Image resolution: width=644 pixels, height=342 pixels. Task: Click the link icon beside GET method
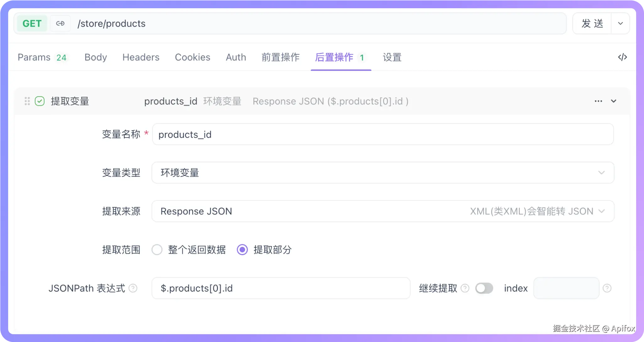coord(60,24)
